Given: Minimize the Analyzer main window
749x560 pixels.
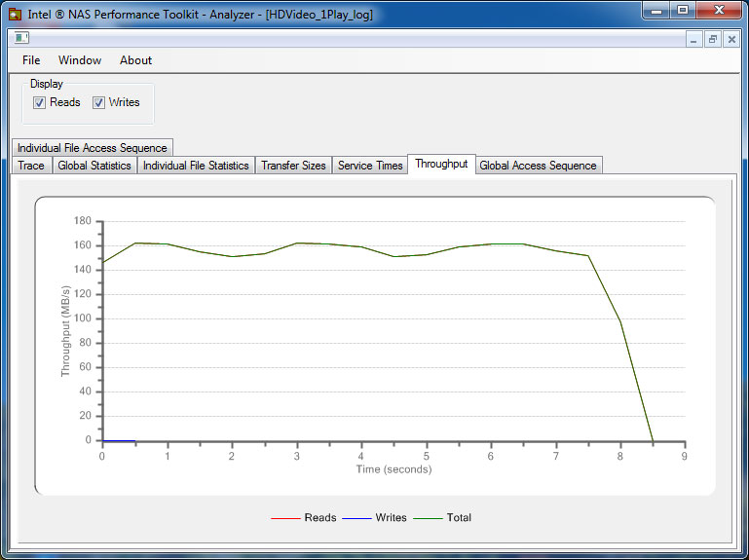Looking at the screenshot, I should [x=655, y=11].
